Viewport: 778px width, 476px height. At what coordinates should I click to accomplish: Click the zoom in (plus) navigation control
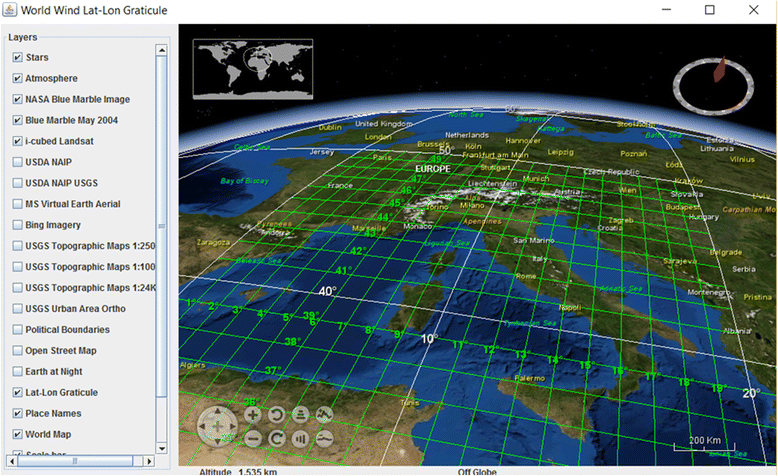(253, 414)
